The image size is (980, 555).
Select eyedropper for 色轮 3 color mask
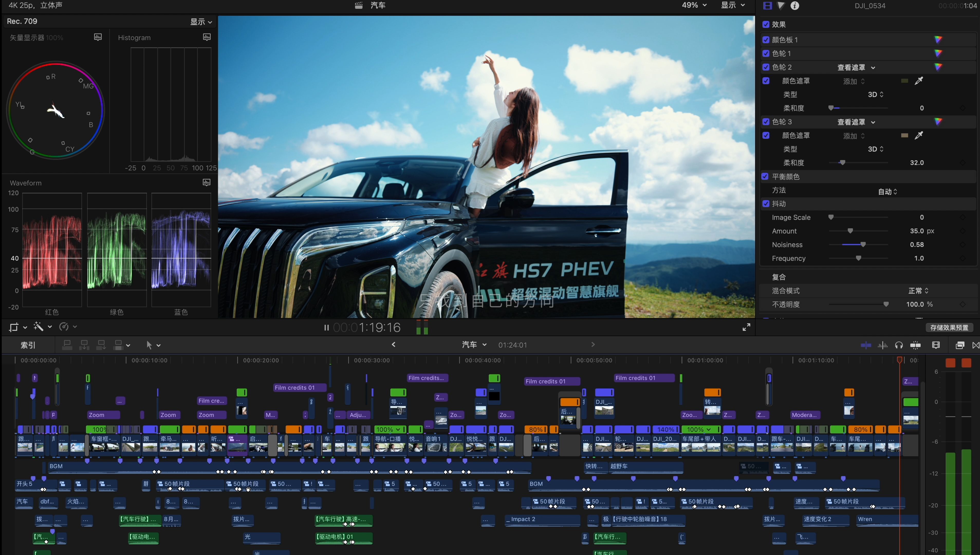point(919,135)
